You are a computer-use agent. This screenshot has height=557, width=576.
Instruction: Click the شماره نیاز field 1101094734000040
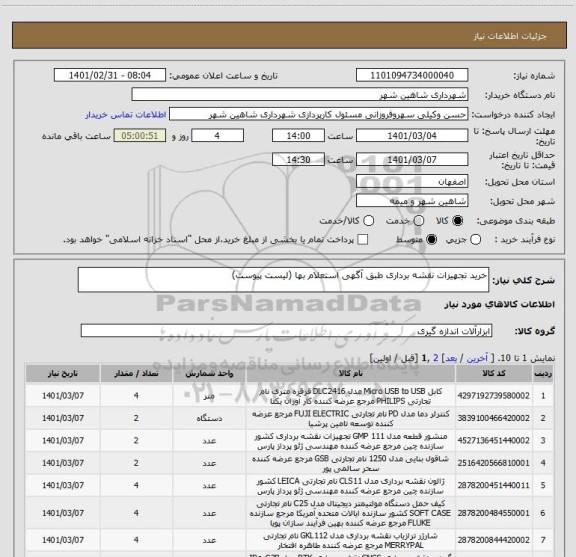[412, 75]
